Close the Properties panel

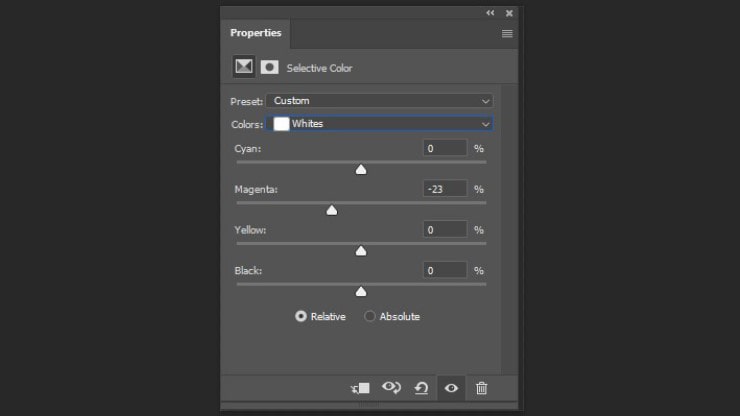[509, 13]
